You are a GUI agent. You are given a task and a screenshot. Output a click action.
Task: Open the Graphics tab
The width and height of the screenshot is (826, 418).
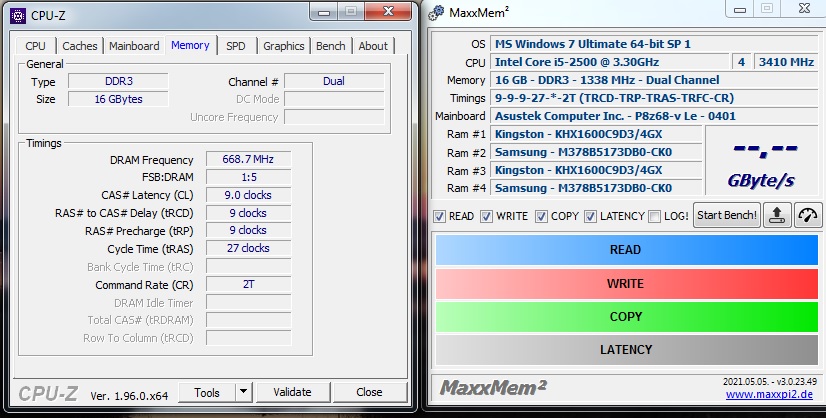(283, 46)
